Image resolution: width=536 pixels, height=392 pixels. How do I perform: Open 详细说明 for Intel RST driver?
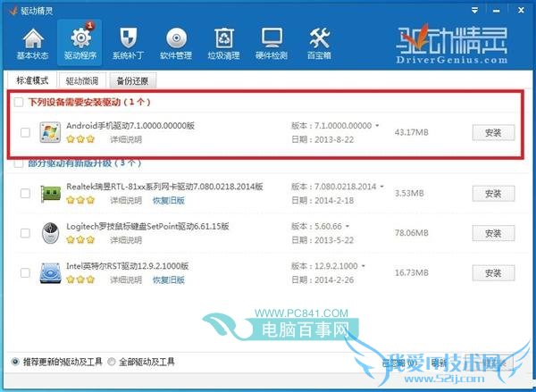tap(126, 279)
